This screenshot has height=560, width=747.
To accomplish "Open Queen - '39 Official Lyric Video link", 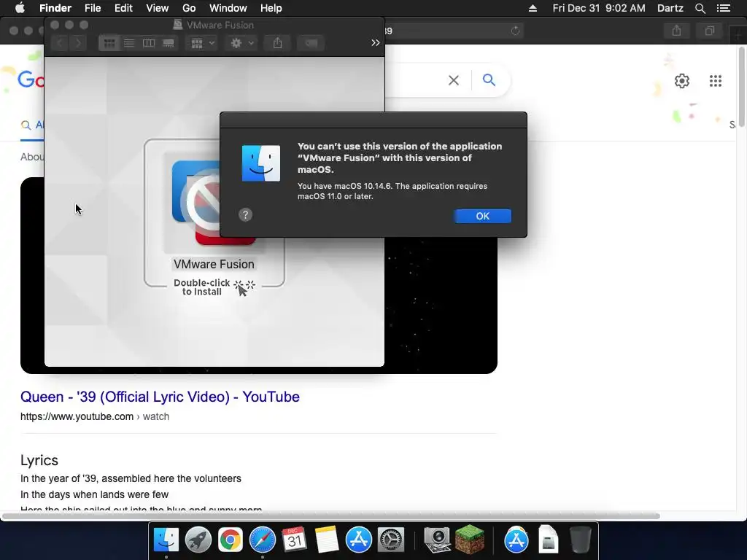I will tap(160, 397).
